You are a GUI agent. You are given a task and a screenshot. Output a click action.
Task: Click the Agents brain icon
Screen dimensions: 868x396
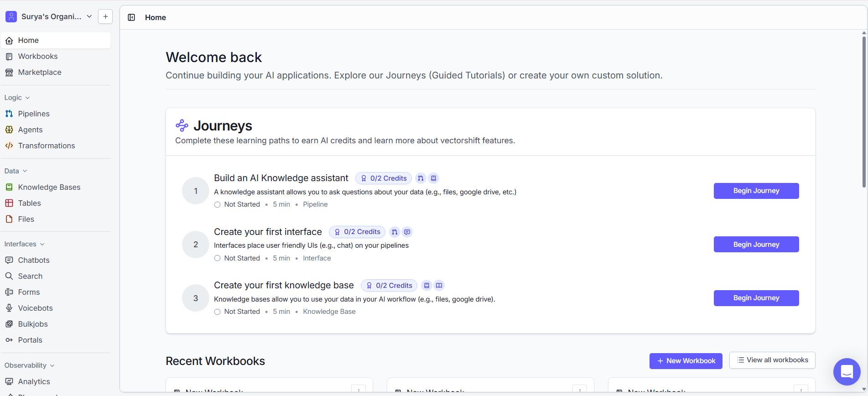9,130
